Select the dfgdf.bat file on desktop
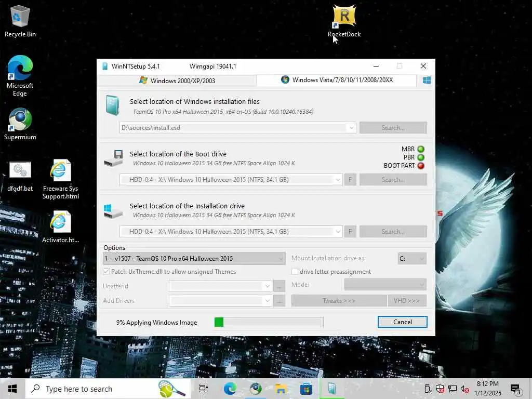The width and height of the screenshot is (532, 399). 20,177
